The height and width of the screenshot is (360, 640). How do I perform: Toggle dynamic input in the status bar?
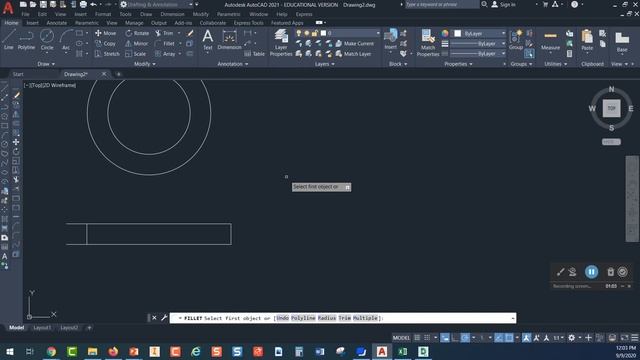coord(445,338)
